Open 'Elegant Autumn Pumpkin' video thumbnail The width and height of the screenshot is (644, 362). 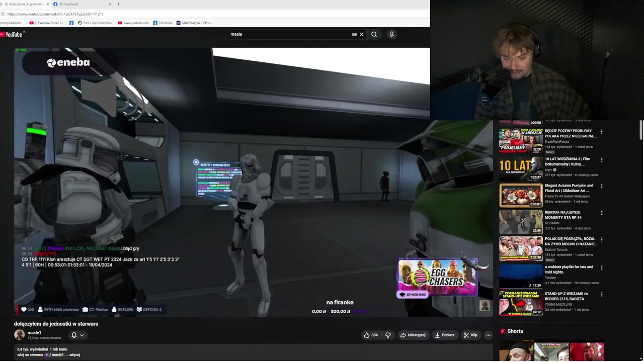[521, 195]
